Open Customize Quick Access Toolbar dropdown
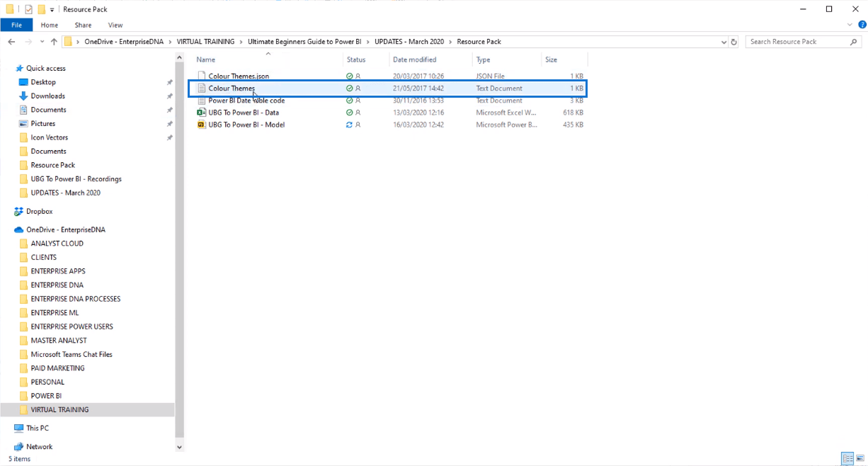This screenshot has width=868, height=466. pos(52,9)
